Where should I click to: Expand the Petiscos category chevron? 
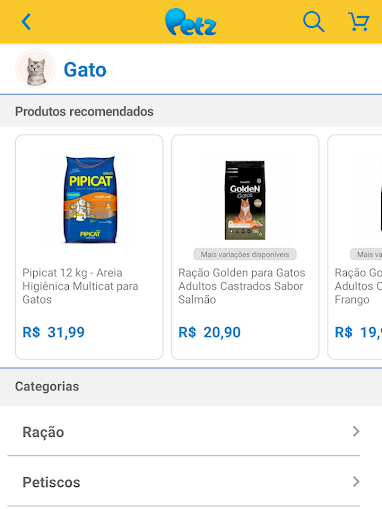tap(356, 482)
